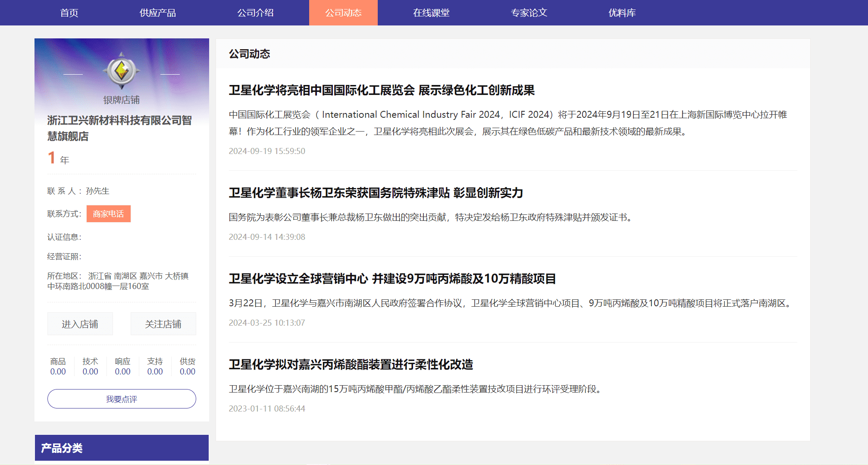Screen dimensions: 868x465
Task: Click the 商家电话 contact button
Action: 108,214
